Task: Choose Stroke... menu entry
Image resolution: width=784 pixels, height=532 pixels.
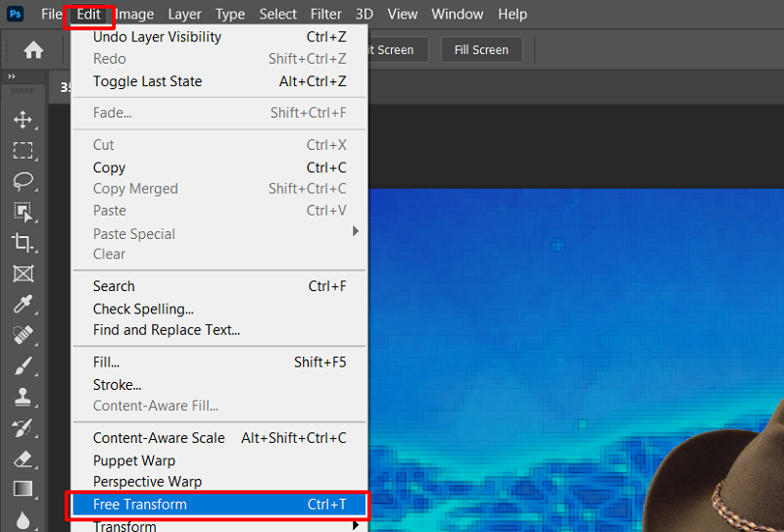Action: (x=220, y=384)
